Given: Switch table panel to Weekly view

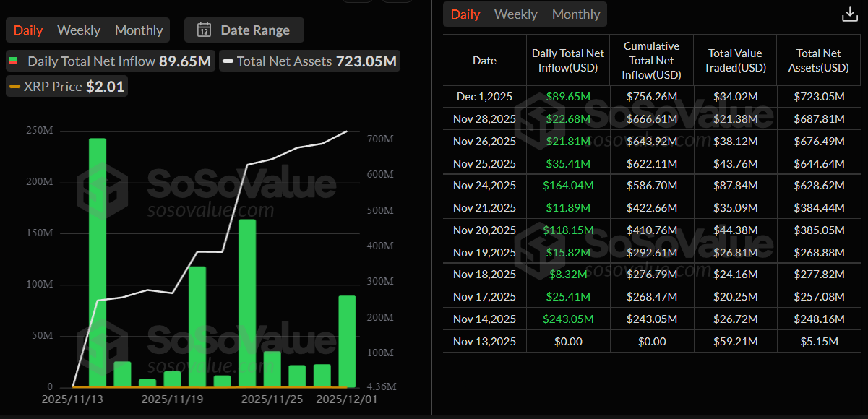Looking at the screenshot, I should [515, 14].
